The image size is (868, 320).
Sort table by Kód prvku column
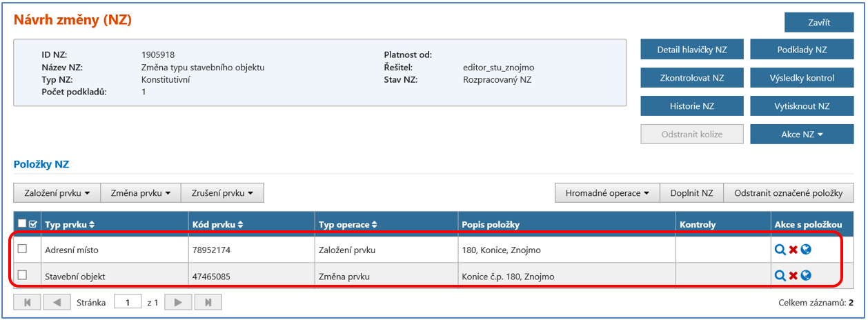point(217,224)
